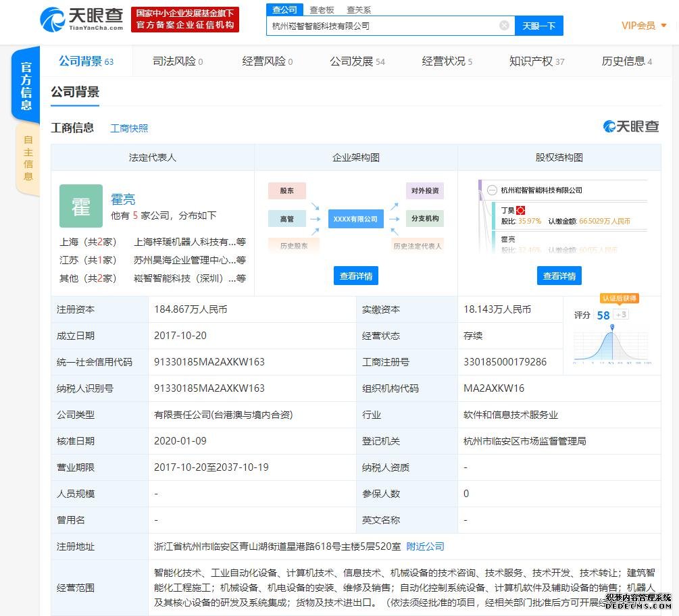Click the score distribution chart
Viewport: 679px width, 616px height.
[611, 345]
